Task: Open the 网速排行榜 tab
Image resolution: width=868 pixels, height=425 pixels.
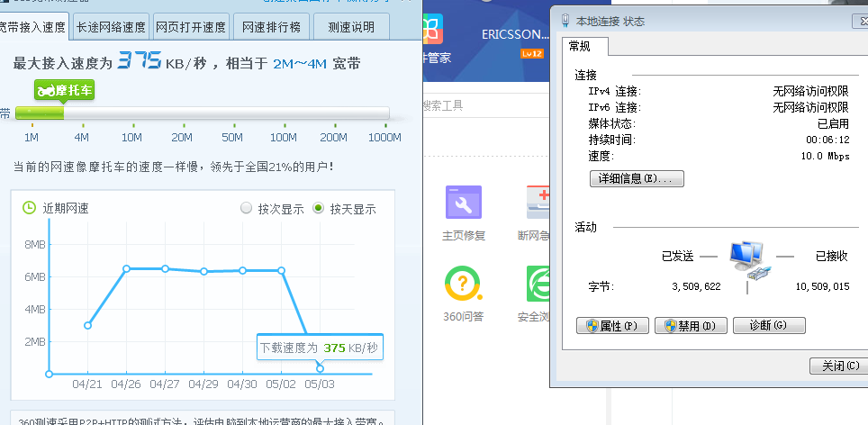Action: click(271, 27)
